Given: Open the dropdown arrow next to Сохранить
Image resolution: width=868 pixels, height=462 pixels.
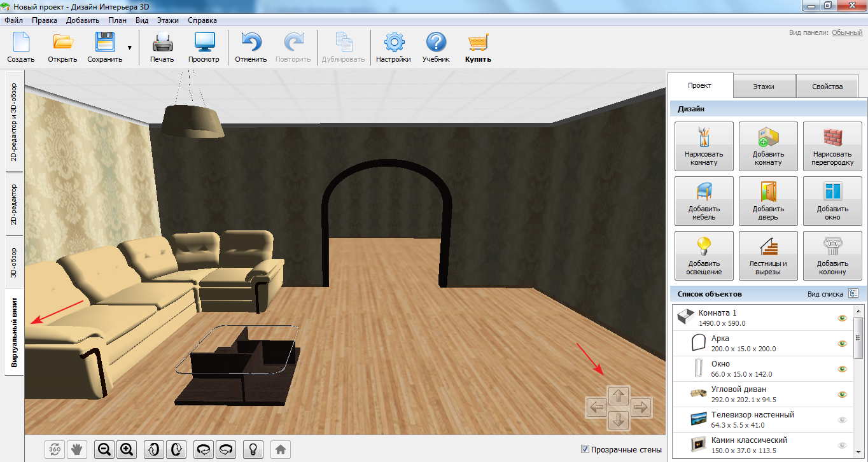Looking at the screenshot, I should (x=130, y=48).
